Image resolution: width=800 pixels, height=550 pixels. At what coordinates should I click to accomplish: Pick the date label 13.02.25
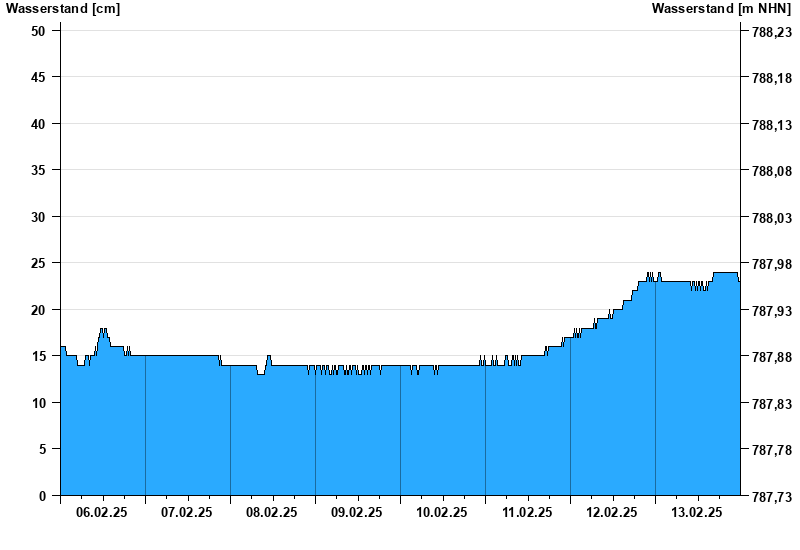point(697,513)
